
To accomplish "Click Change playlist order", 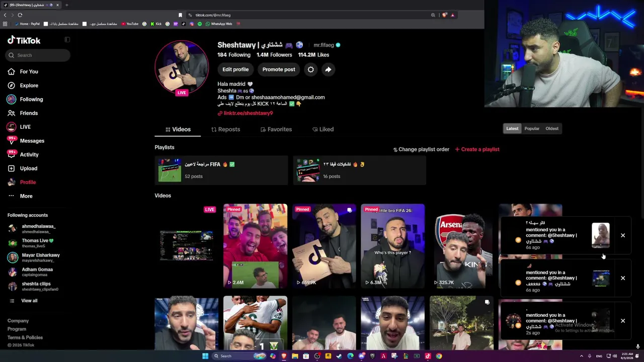I will click(x=421, y=149).
